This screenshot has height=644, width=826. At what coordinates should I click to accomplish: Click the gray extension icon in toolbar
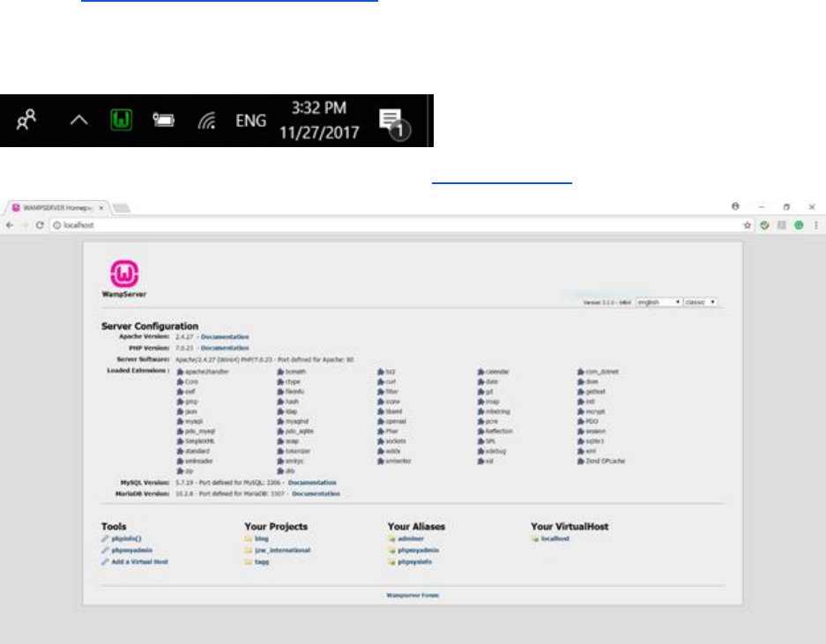tap(782, 226)
